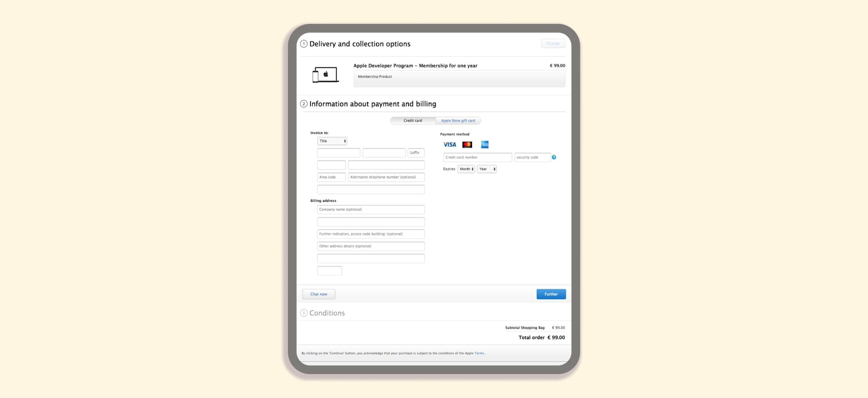The image size is (868, 398).
Task: Click the Credit card number field
Action: tap(477, 157)
